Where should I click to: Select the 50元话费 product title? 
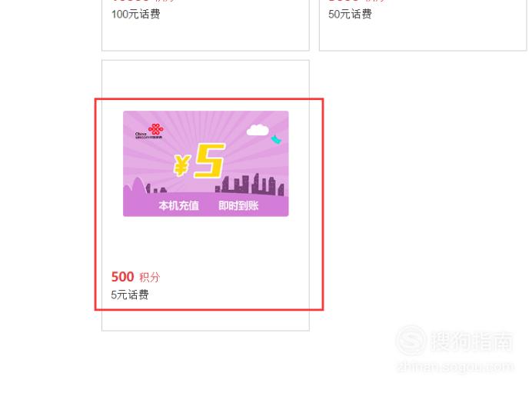point(350,15)
